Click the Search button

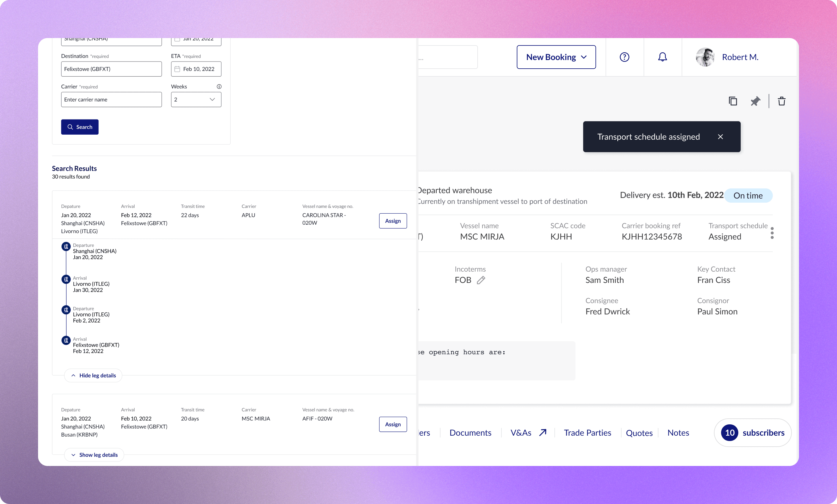(80, 127)
